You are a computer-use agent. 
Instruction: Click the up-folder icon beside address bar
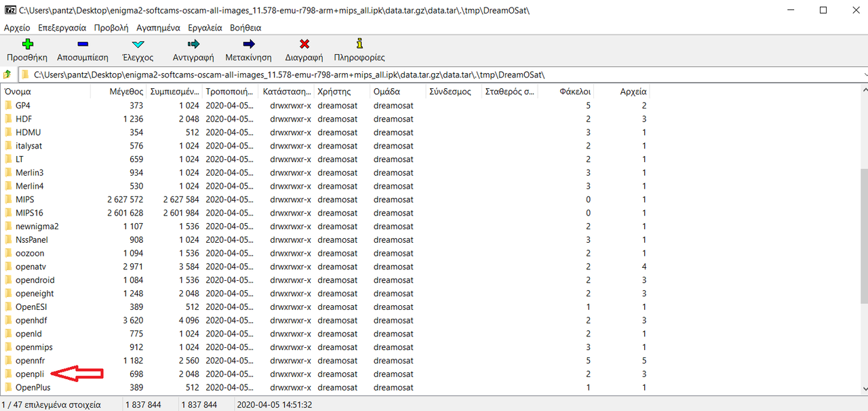pos(7,75)
